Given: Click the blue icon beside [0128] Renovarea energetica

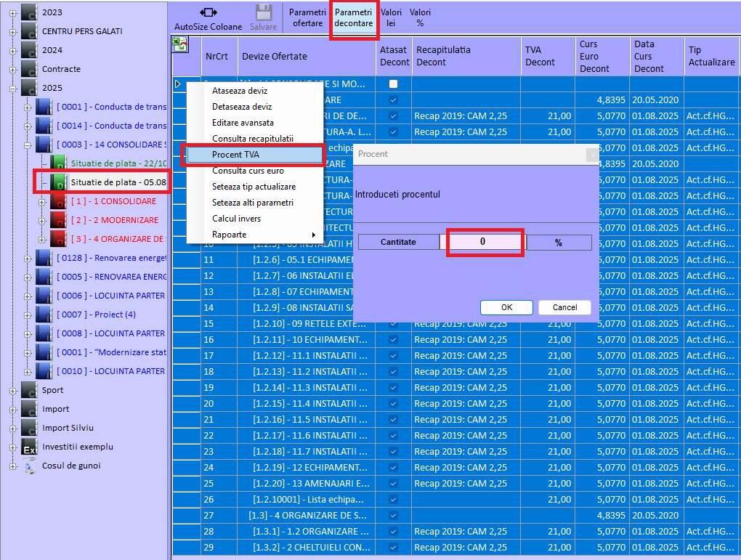Looking at the screenshot, I should point(44,258).
